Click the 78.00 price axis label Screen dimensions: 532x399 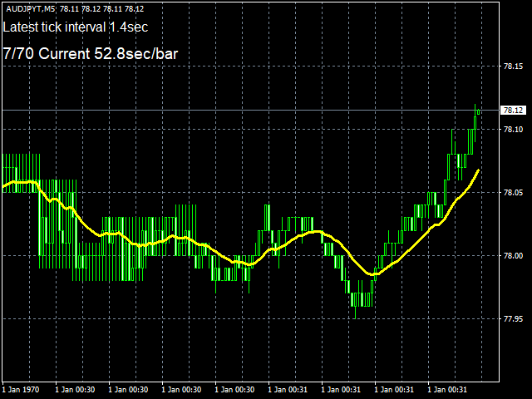click(x=513, y=255)
